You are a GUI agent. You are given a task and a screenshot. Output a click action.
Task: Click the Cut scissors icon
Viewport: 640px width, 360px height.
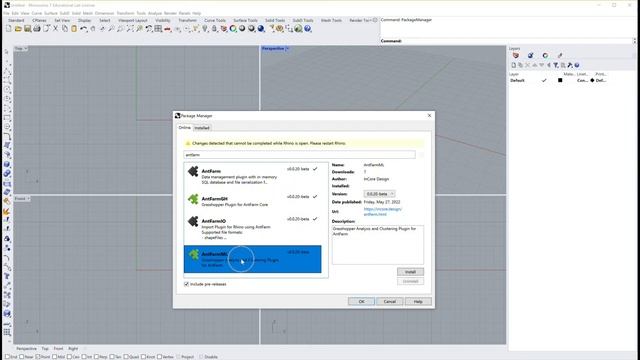click(x=56, y=29)
